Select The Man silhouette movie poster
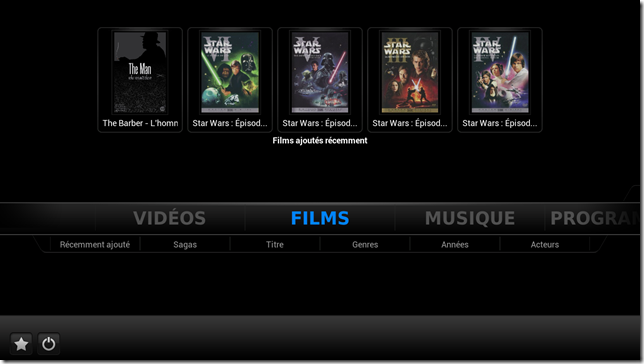The width and height of the screenshot is (644, 364). click(140, 72)
